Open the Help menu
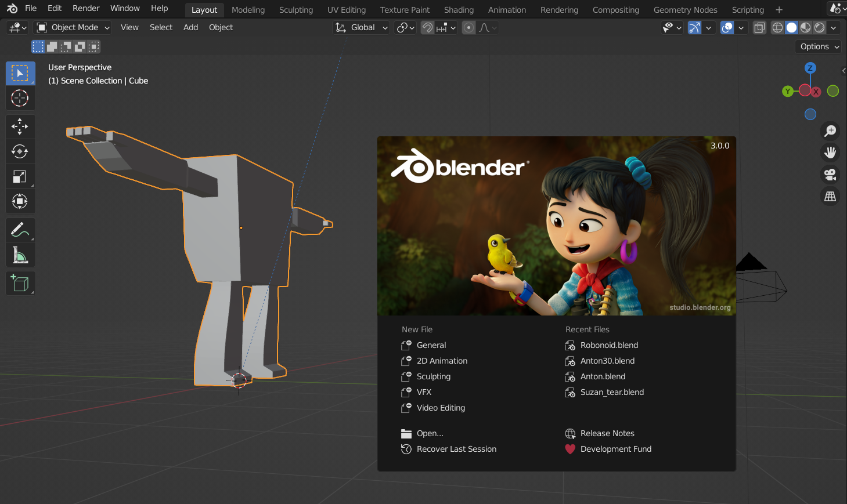 pos(160,8)
